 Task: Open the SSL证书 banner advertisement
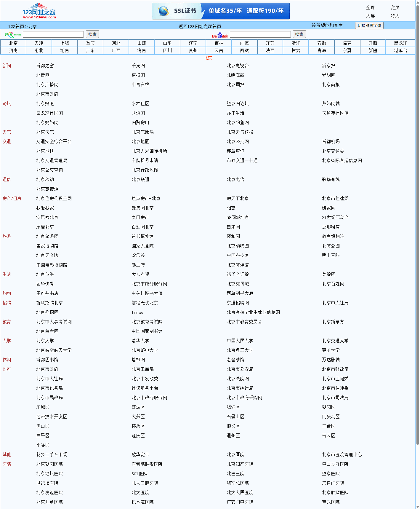[221, 11]
